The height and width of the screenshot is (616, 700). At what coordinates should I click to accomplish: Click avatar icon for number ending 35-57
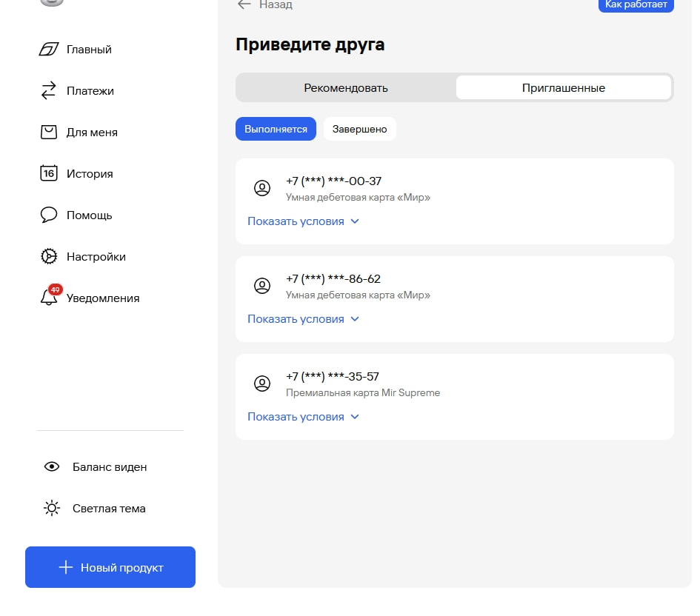coord(262,384)
